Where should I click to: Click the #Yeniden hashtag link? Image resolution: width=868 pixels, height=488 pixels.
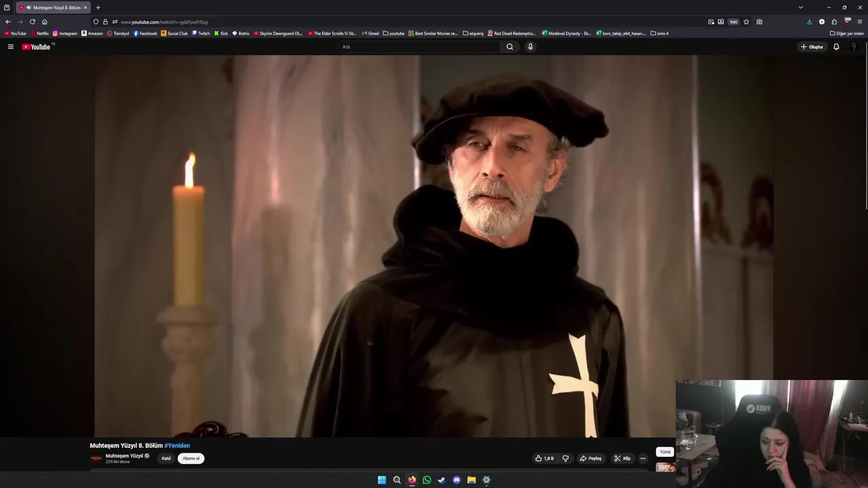[x=177, y=445]
